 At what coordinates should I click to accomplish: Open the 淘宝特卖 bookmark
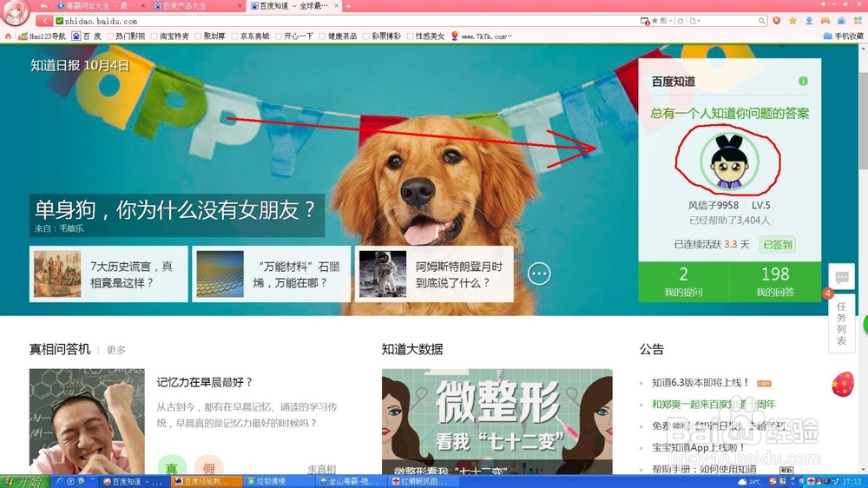point(170,36)
